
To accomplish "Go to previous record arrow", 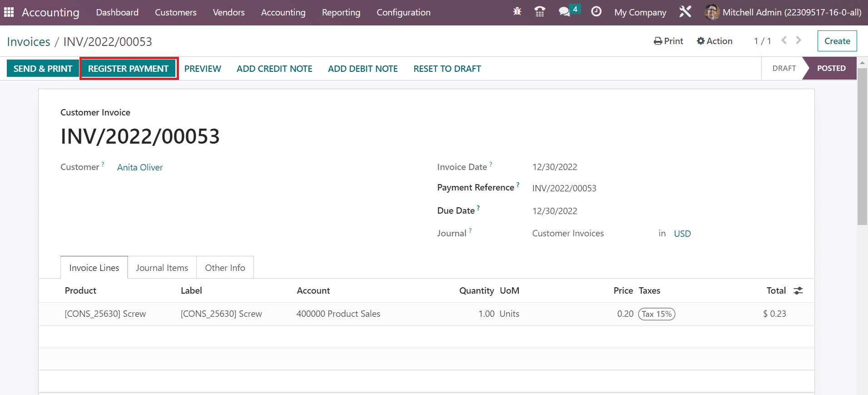I will 784,40.
